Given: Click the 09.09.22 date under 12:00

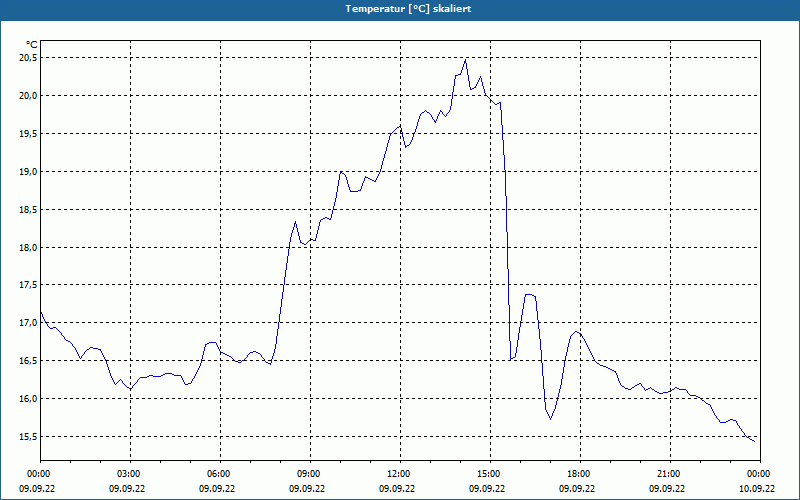Looking at the screenshot, I should pos(397,488).
